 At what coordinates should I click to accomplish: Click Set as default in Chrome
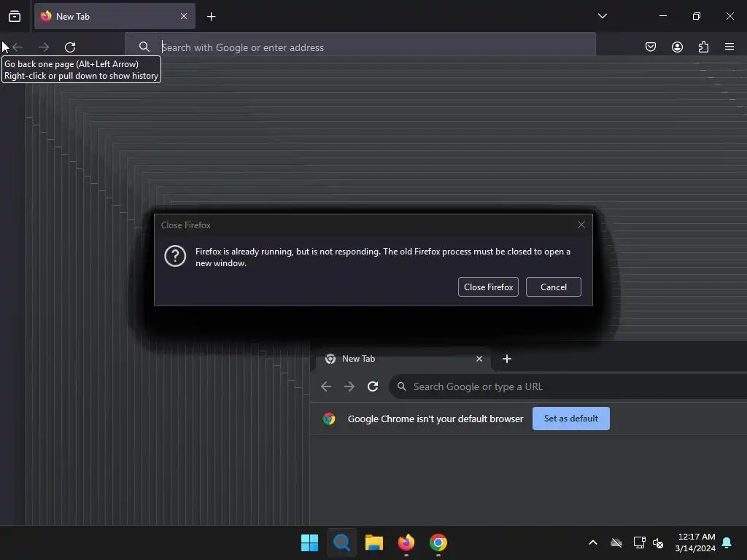coord(570,419)
